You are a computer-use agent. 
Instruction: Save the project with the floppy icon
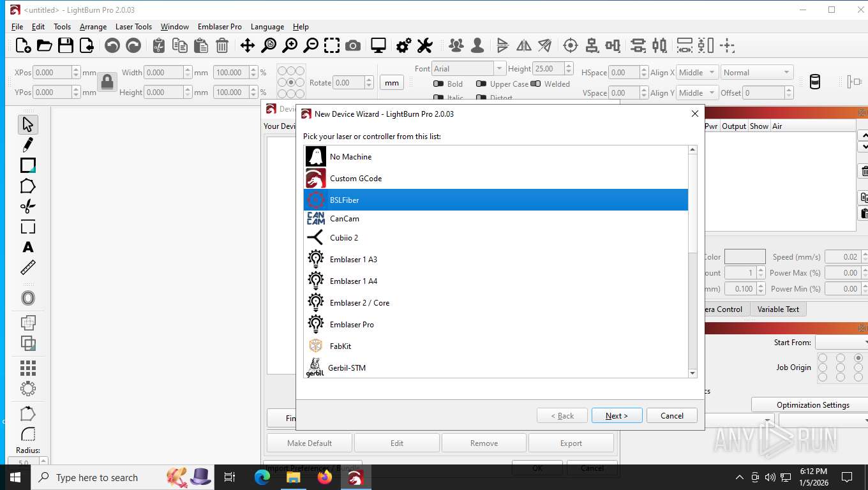coord(65,45)
